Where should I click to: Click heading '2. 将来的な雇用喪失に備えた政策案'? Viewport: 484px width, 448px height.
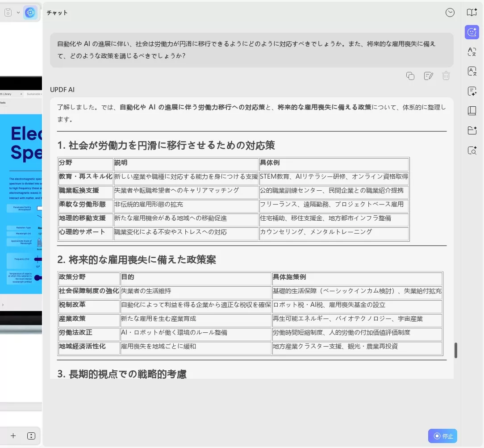click(137, 260)
